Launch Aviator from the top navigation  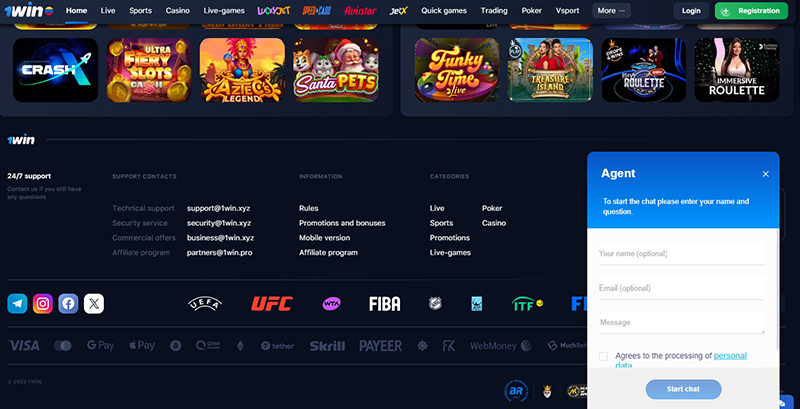tap(360, 11)
